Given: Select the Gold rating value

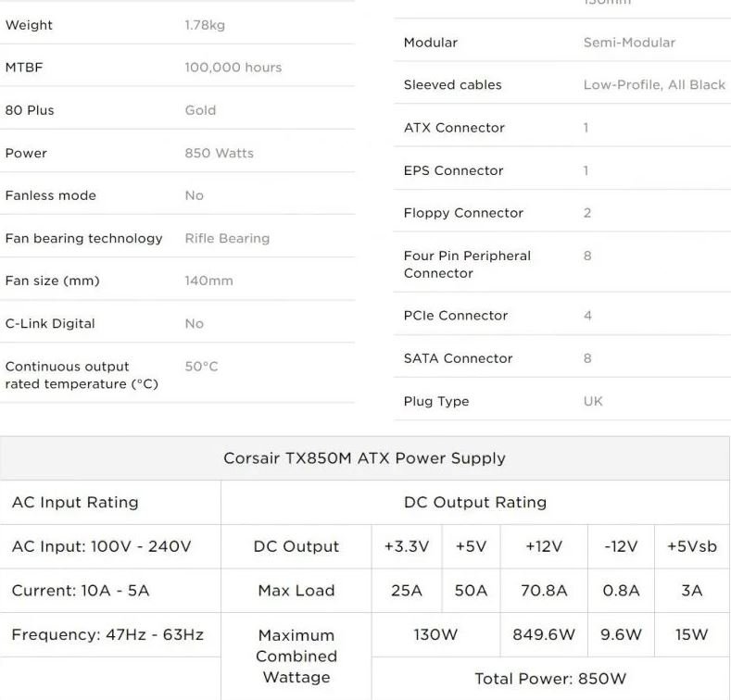Looking at the screenshot, I should (200, 110).
